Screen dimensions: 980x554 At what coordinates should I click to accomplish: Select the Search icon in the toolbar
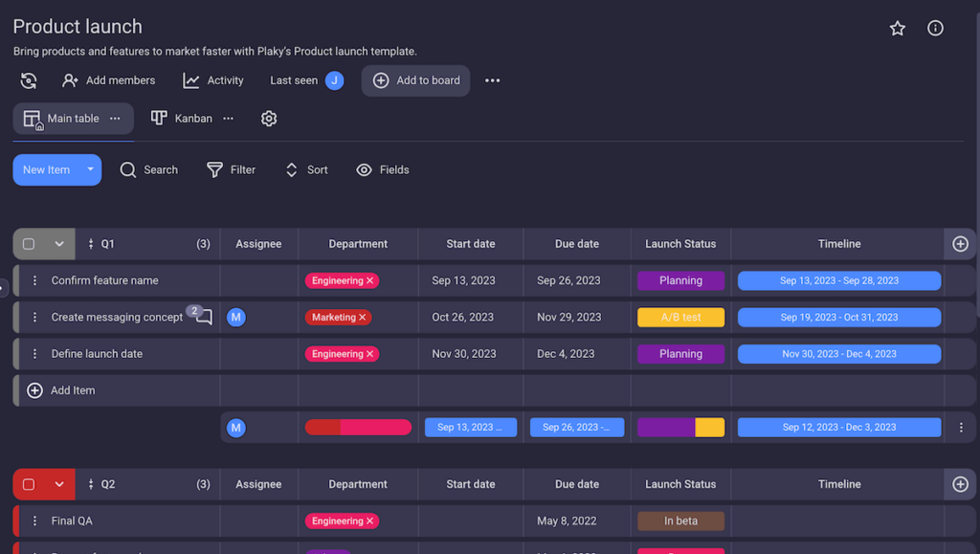tap(128, 169)
